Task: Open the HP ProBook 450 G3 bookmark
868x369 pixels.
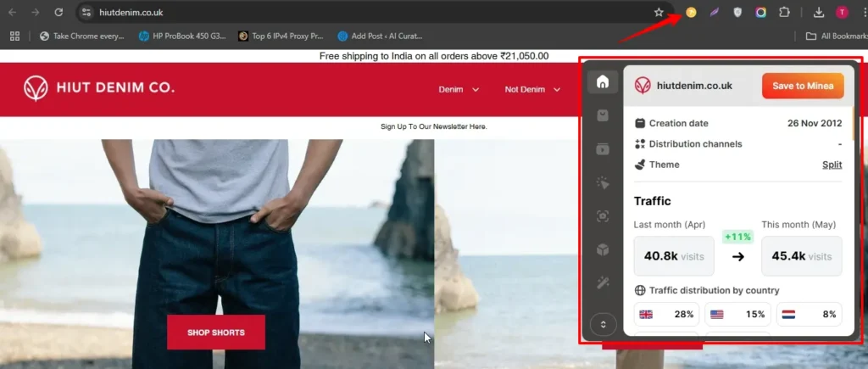Action: tap(183, 36)
